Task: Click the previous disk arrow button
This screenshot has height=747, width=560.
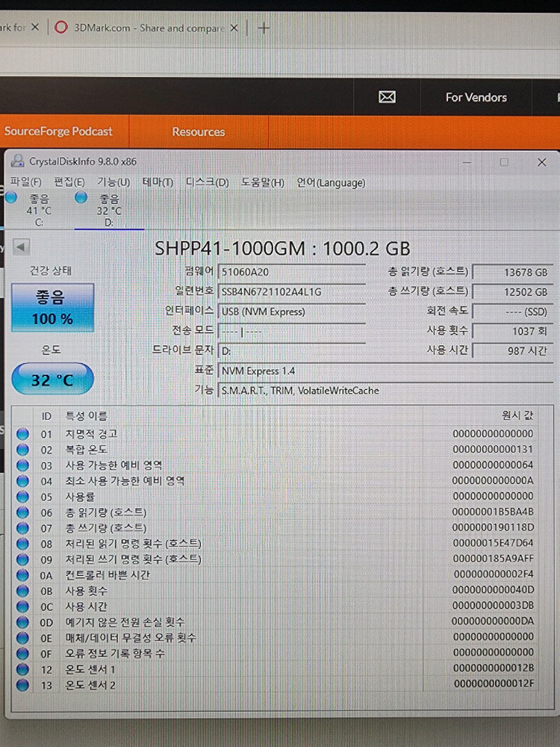Action: coord(20,247)
